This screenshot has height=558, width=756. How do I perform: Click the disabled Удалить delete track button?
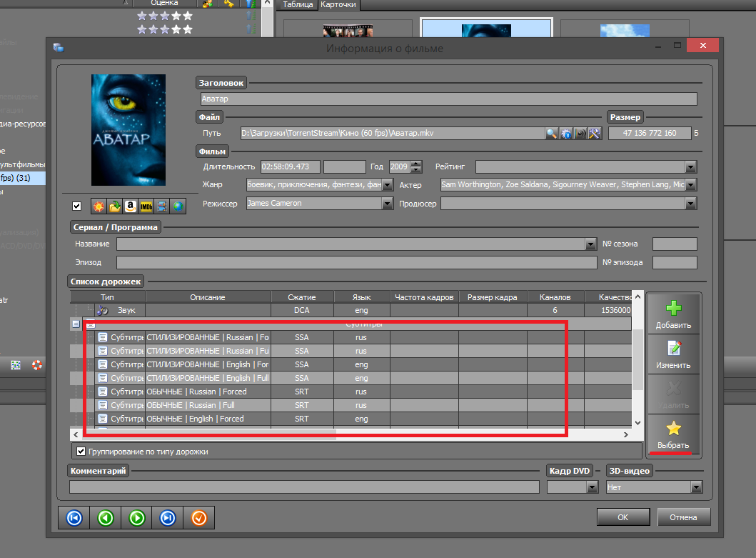point(674,394)
